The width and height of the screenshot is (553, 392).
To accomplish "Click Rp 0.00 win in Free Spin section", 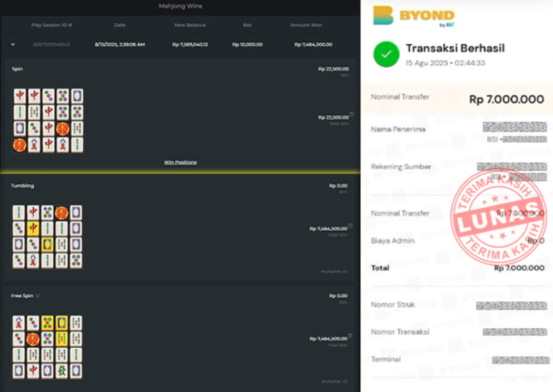I will point(338,296).
